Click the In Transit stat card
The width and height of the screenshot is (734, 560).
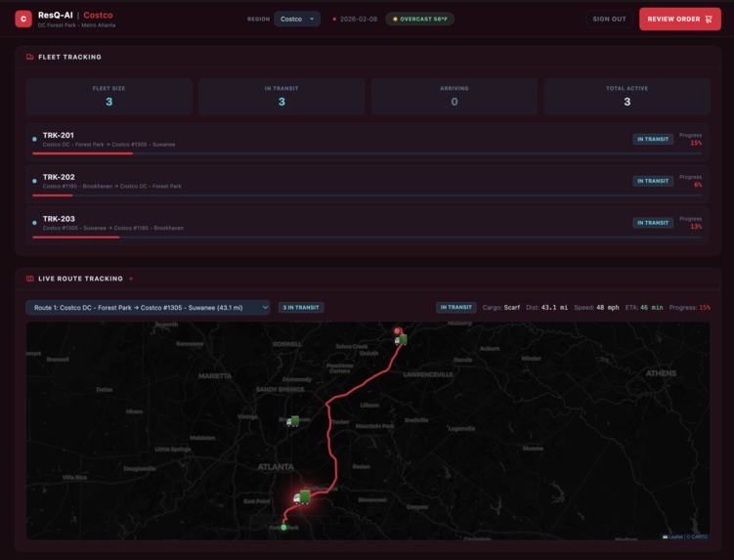click(x=281, y=97)
